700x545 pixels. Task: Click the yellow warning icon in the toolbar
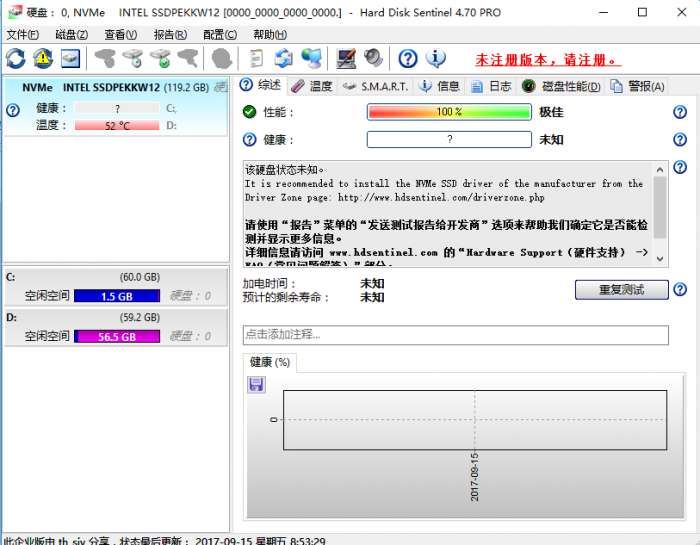click(42, 59)
